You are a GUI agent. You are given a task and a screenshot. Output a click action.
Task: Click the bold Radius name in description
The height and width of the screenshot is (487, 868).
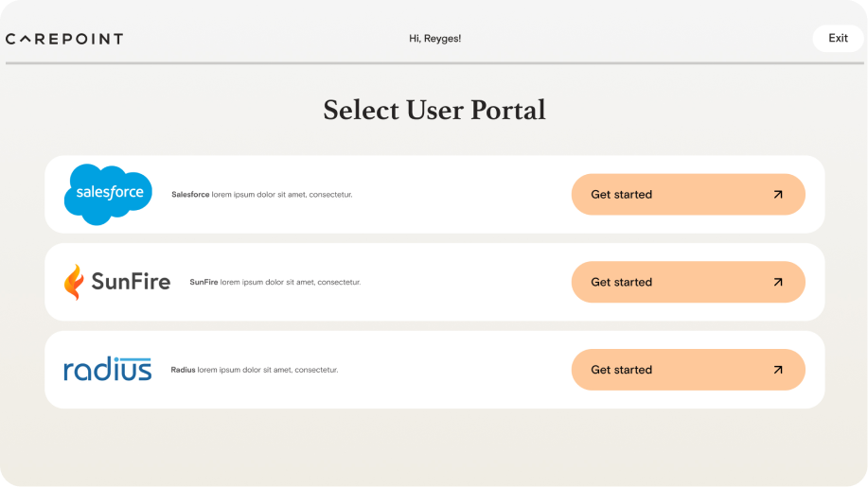(183, 370)
